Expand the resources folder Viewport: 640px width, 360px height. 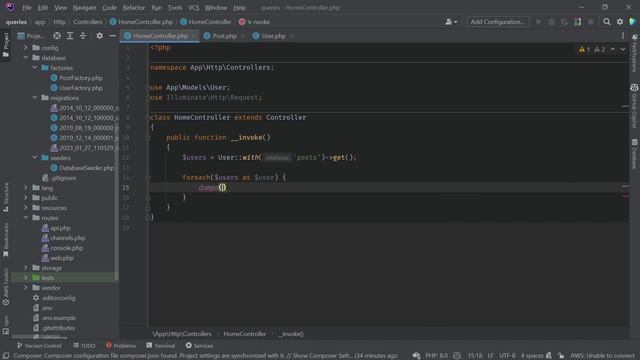26,208
